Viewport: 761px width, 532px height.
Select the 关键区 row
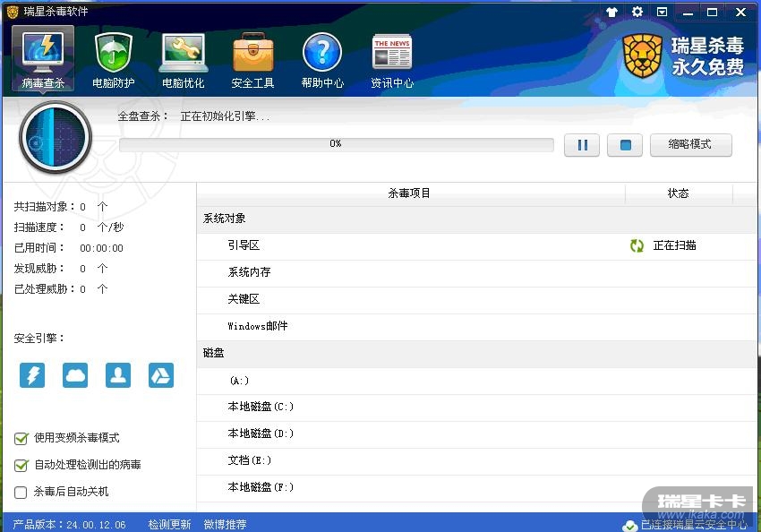click(477, 299)
